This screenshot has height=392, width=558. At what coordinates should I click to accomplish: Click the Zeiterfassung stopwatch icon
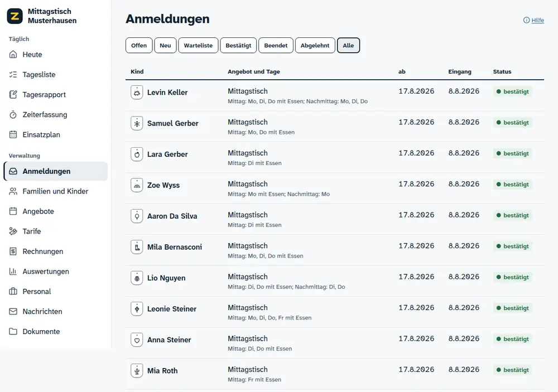[x=13, y=114]
